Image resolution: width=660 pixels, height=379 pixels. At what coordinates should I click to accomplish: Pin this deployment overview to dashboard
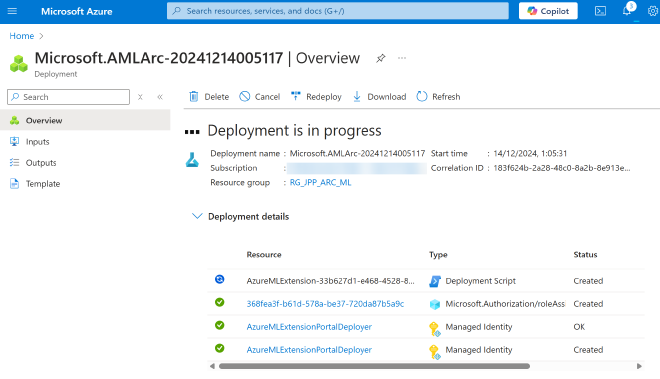(381, 58)
